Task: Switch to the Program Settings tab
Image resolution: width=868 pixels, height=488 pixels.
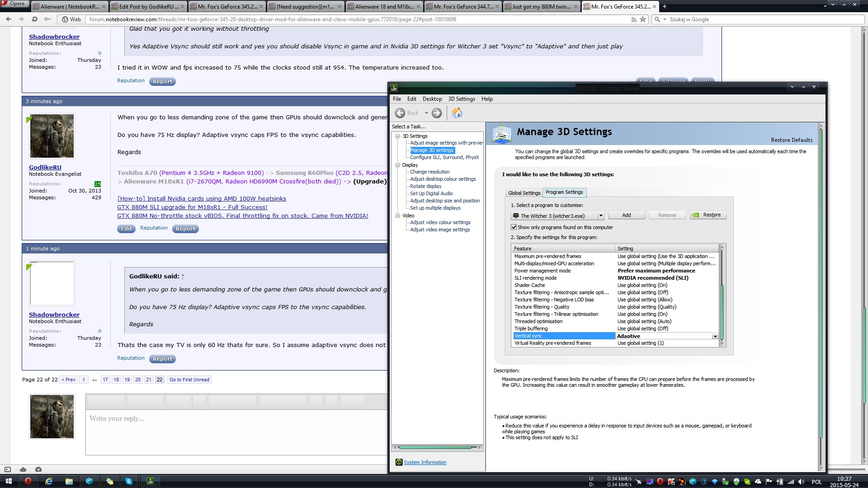Action: coord(564,192)
